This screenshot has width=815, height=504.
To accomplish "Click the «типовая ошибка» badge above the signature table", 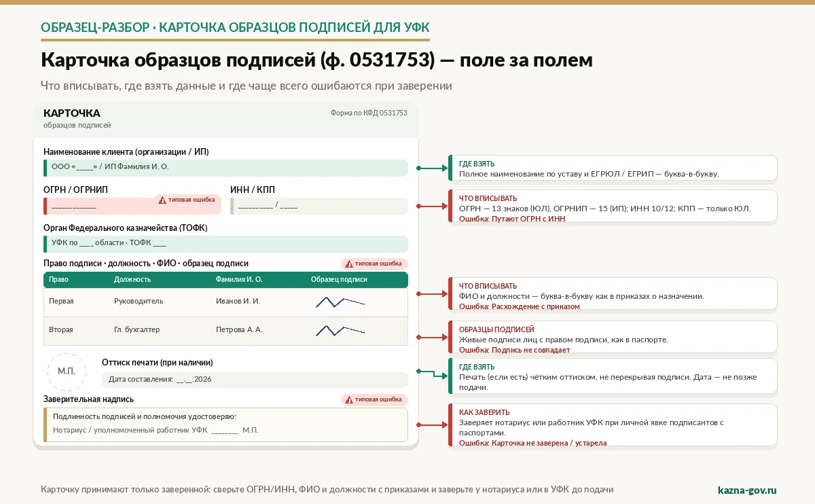I will (x=374, y=264).
